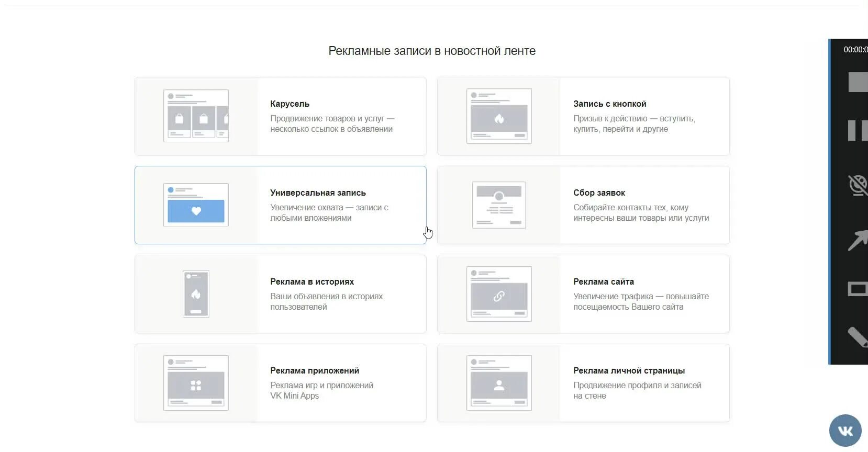Click the round VK logo button
This screenshot has width=868, height=452.
click(845, 431)
